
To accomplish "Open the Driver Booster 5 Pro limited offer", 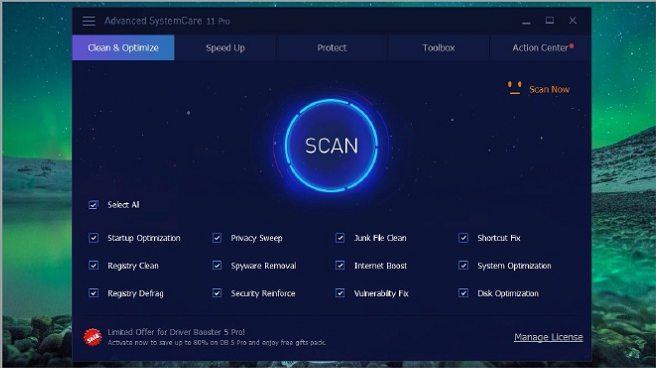I will 176,332.
